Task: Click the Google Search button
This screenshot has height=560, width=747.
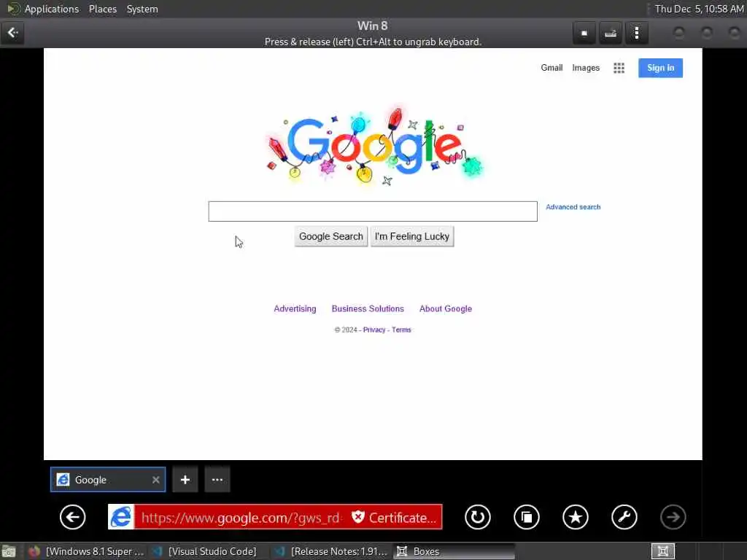Action: 331,237
